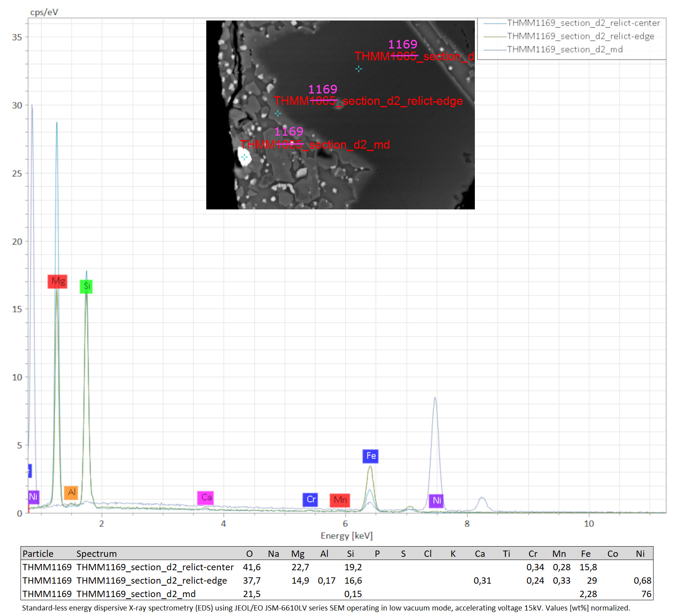Click the 'Fe' column header in the table

586,554
